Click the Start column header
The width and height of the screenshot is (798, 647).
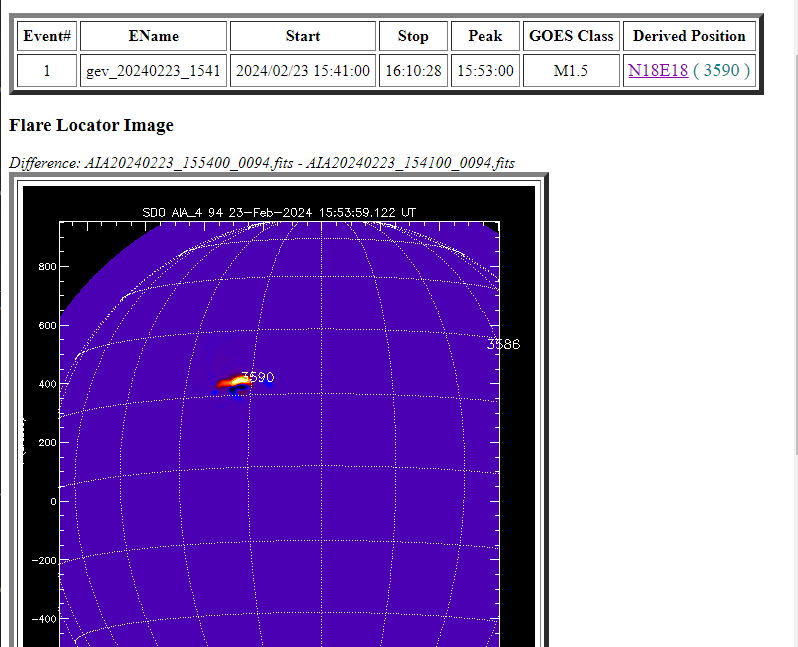pos(303,36)
